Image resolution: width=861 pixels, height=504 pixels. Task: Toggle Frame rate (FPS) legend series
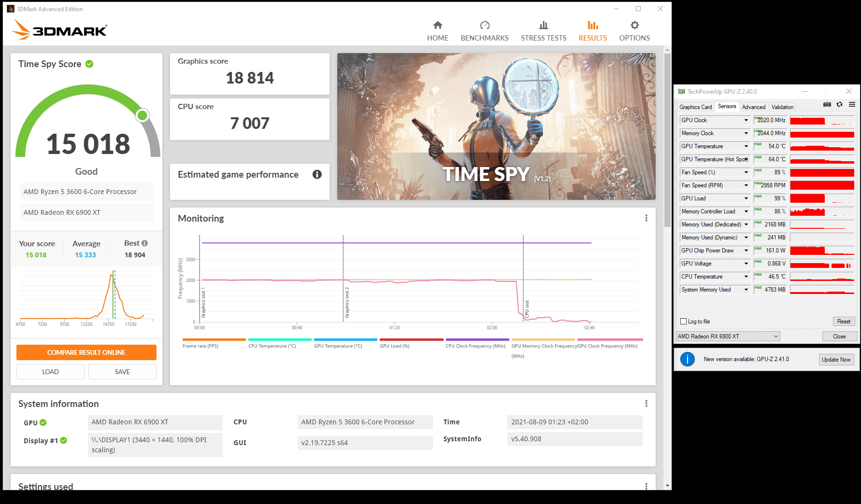[214, 343]
